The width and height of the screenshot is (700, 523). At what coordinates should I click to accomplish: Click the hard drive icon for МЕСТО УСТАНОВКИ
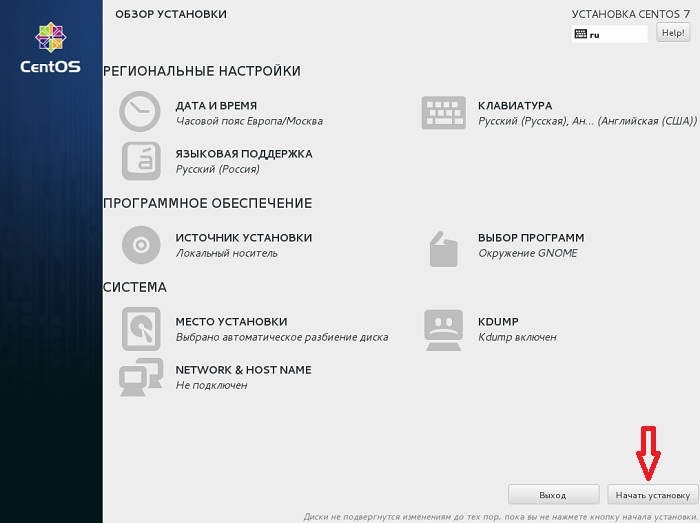(141, 329)
